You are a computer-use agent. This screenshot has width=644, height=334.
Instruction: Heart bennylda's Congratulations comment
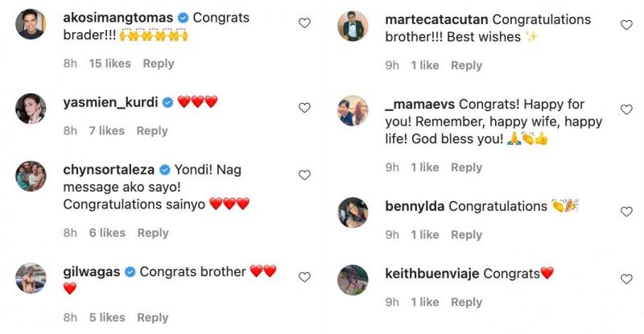point(626,212)
